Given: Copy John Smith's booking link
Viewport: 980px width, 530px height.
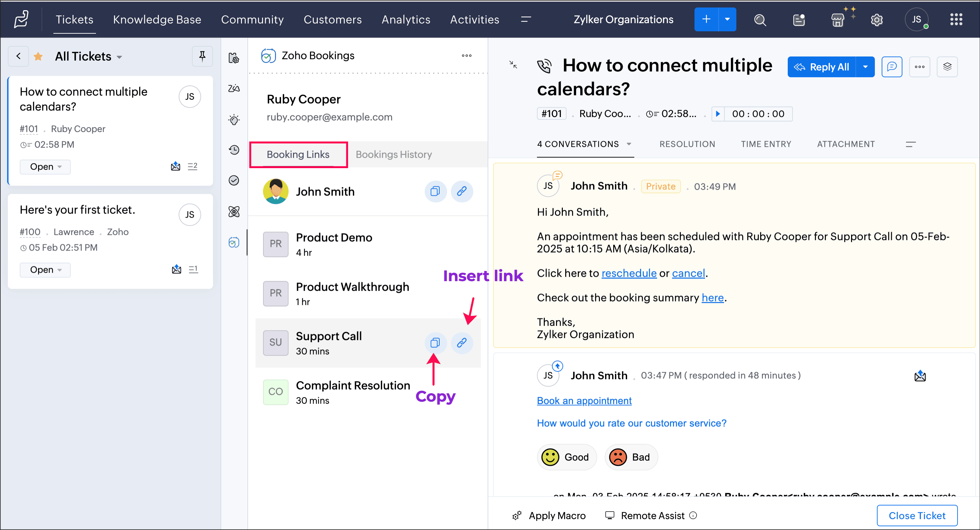Looking at the screenshot, I should [435, 191].
